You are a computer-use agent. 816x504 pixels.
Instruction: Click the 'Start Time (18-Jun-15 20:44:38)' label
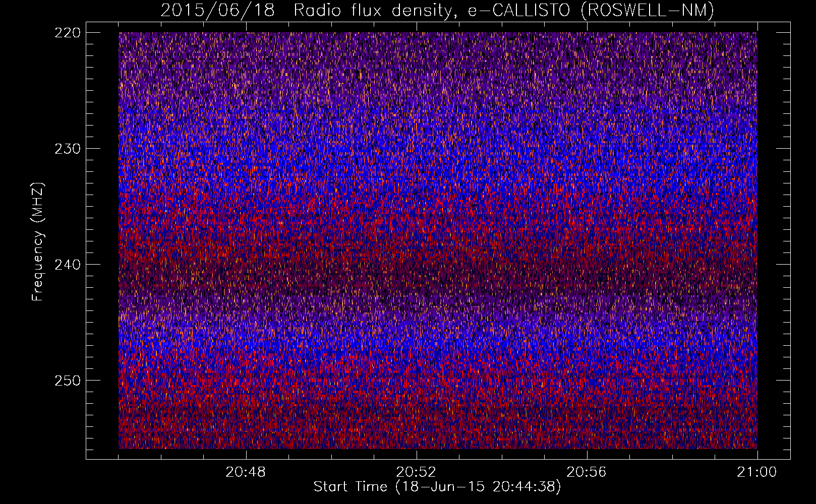click(437, 487)
